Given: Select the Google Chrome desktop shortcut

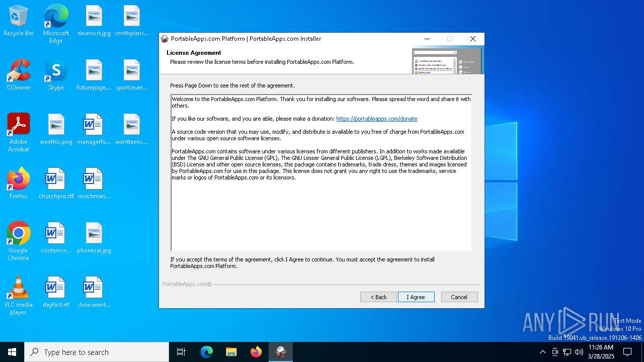Looking at the screenshot, I should pos(19,241).
